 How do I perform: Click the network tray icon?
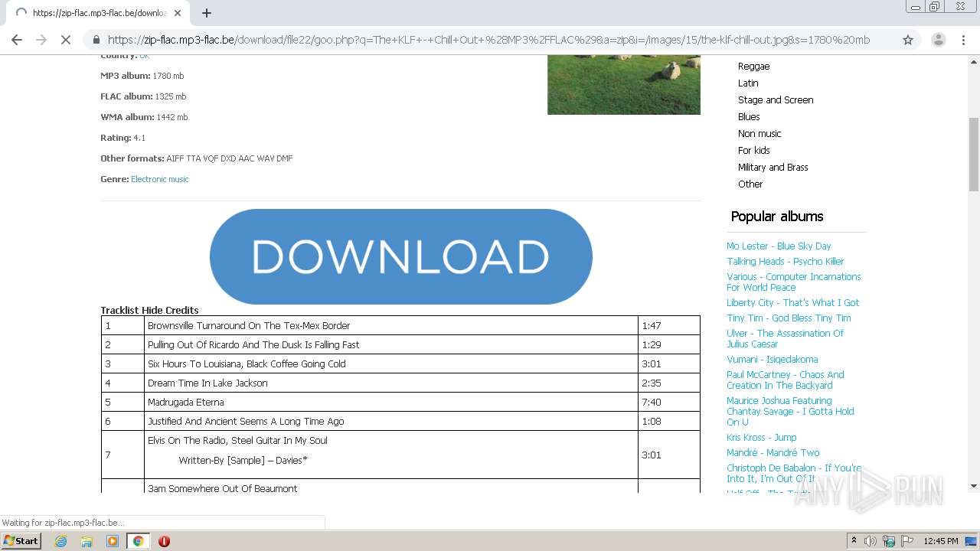[x=889, y=541]
